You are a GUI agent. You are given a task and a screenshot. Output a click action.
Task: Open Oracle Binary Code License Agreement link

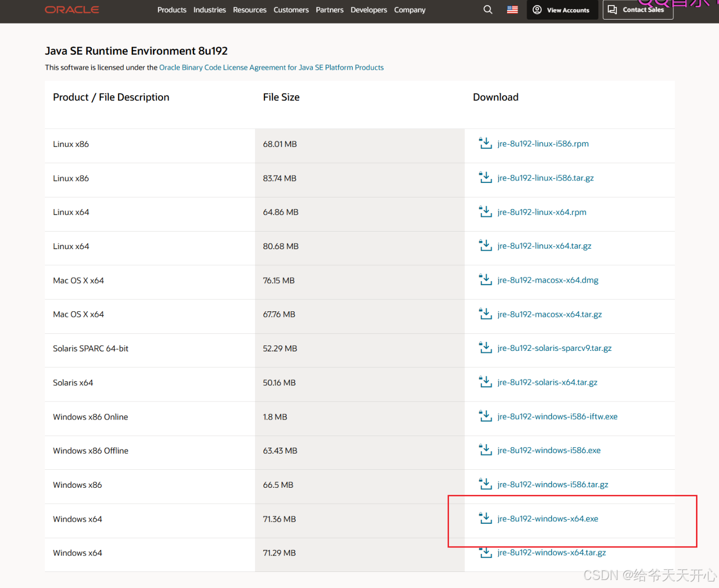click(x=272, y=67)
